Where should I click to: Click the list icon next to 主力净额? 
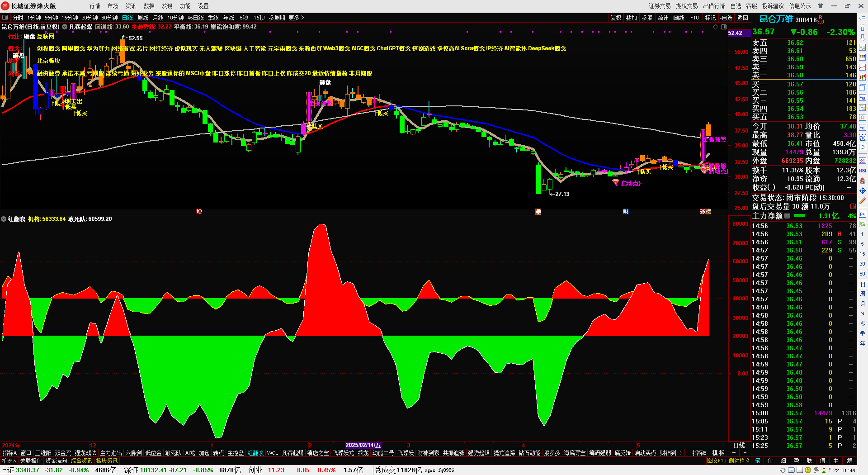787,216
